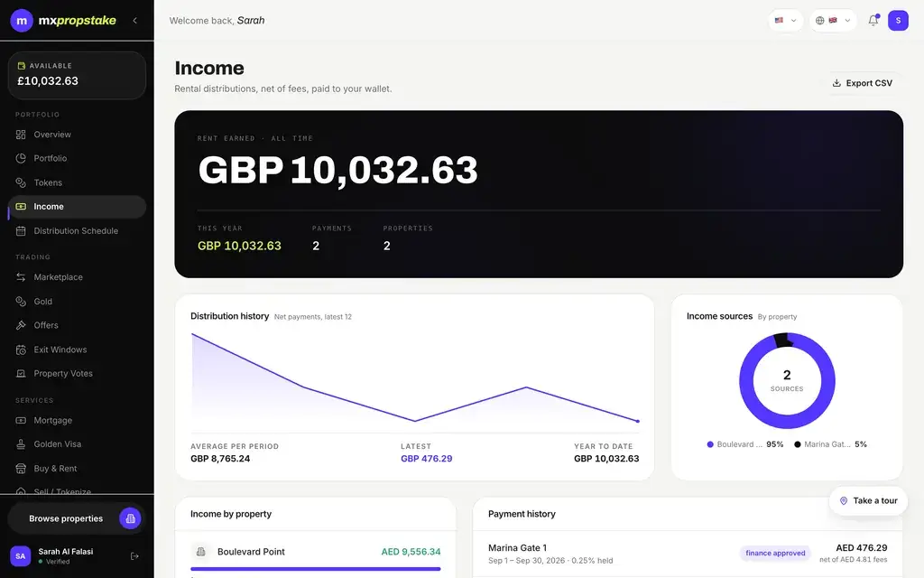This screenshot has height=578, width=924.
Task: Click the Golden Visa stamp icon
Action: coord(21,444)
